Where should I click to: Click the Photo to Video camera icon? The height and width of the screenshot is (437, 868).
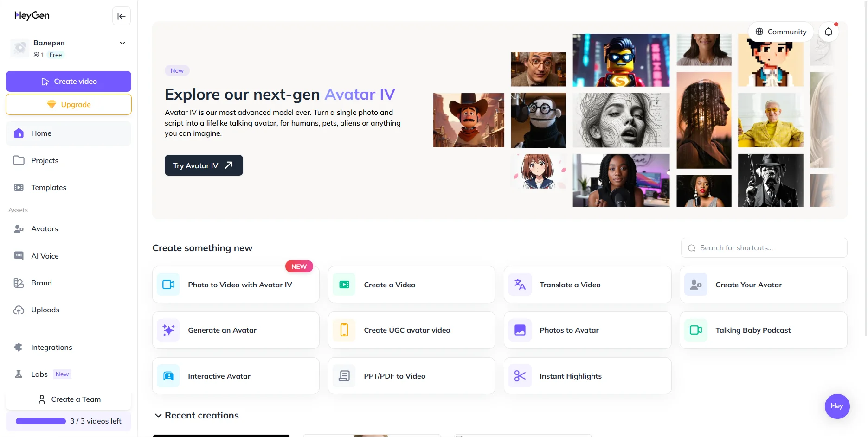tap(168, 285)
